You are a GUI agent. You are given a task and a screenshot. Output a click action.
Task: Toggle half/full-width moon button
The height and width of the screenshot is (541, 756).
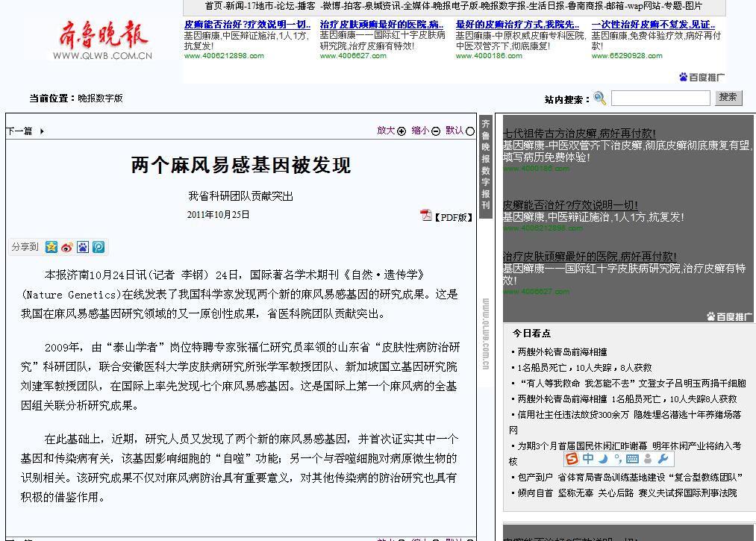point(604,459)
